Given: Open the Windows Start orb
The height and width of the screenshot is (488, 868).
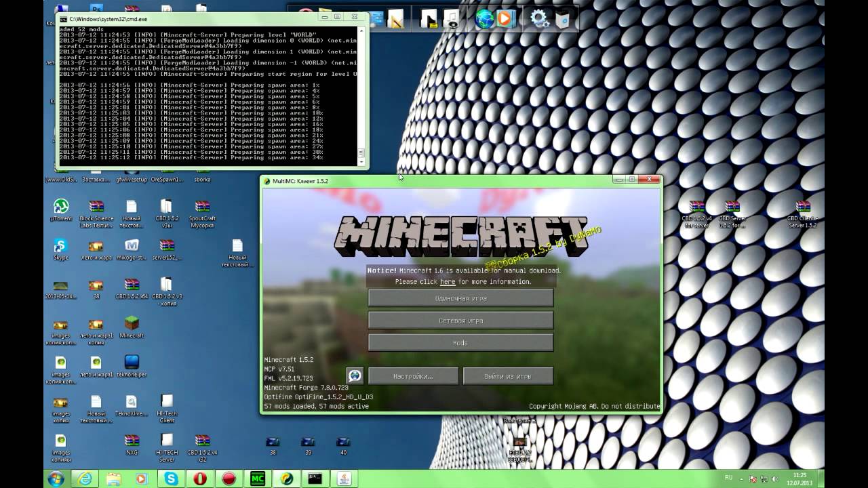Looking at the screenshot, I should [x=56, y=479].
